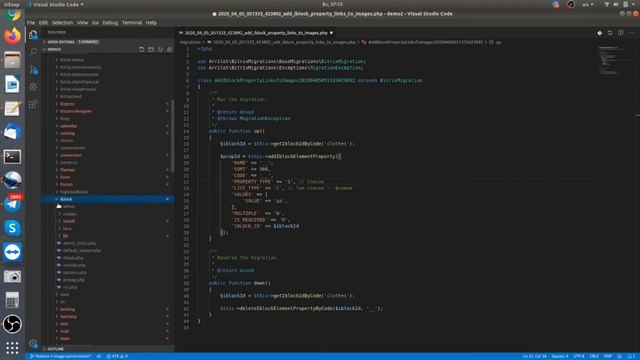Screen dimensions: 640x360
Task: Click the New Folder icon in explorer header
Action: [151, 49]
